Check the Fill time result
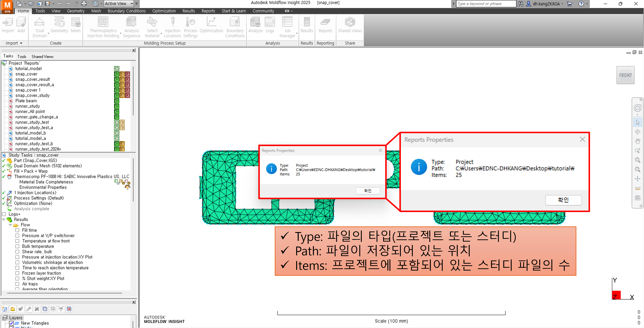This screenshot has height=328, width=644. pos(17,230)
